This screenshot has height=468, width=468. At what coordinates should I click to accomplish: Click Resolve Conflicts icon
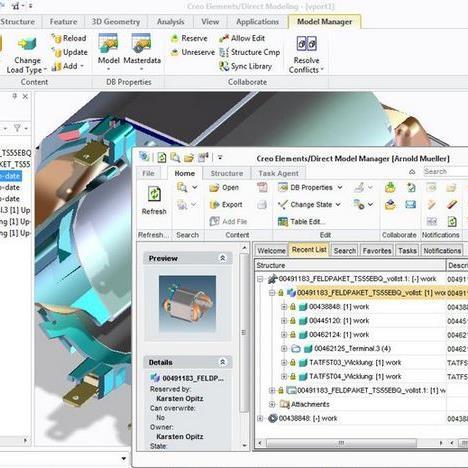pos(306,44)
